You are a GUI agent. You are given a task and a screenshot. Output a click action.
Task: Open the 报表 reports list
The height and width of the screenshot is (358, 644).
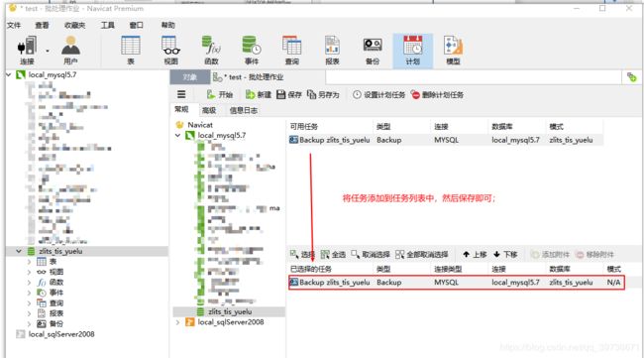coord(332,51)
